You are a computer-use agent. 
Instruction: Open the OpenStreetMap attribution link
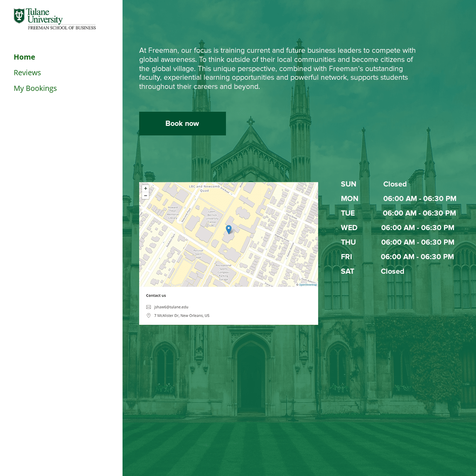coord(308,285)
